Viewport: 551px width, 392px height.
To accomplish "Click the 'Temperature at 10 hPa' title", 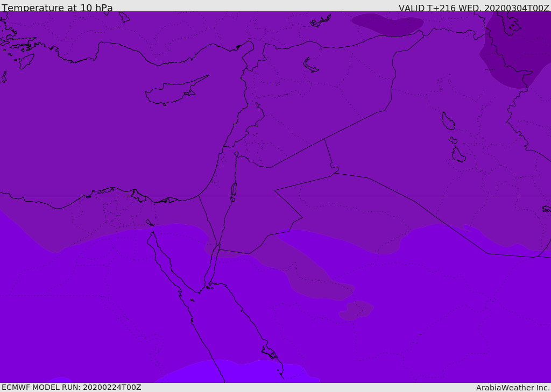I will click(57, 8).
